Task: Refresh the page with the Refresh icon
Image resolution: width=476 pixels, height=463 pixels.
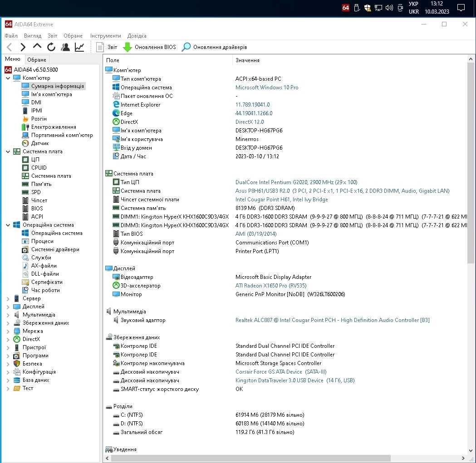Action: (51, 47)
